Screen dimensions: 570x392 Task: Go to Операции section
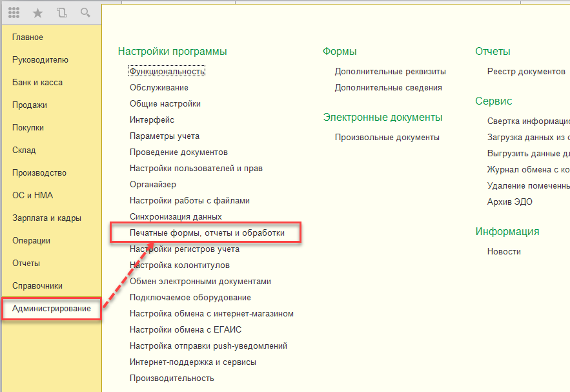(31, 241)
